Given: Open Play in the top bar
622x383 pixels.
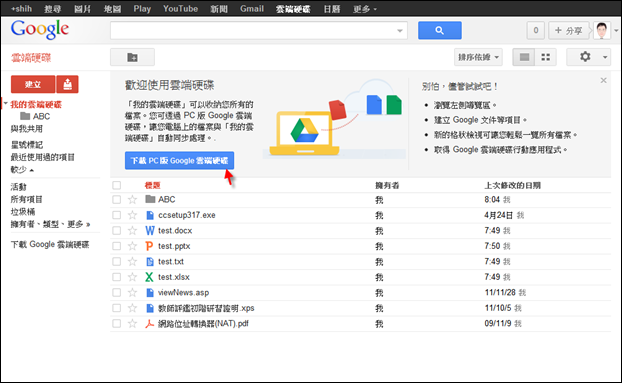Looking at the screenshot, I should (142, 9).
